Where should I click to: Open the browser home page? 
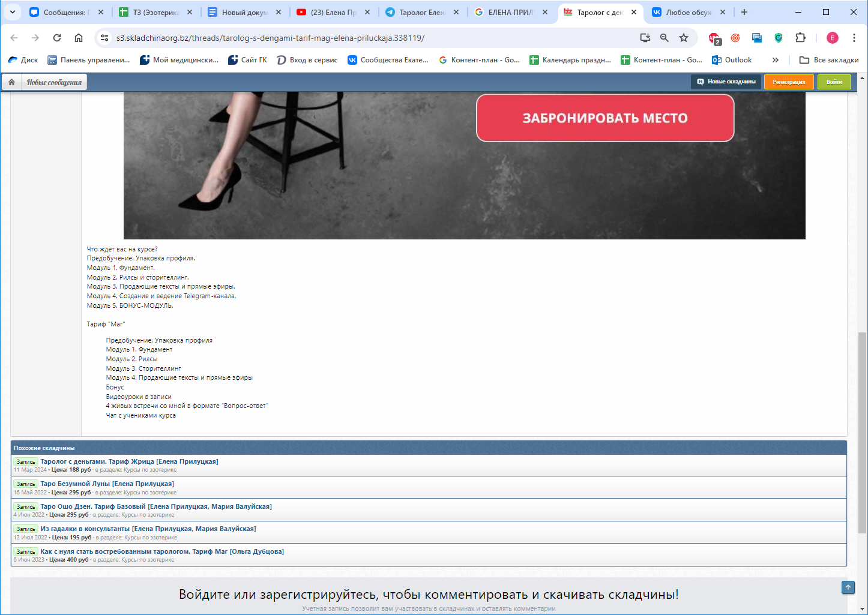click(x=79, y=38)
